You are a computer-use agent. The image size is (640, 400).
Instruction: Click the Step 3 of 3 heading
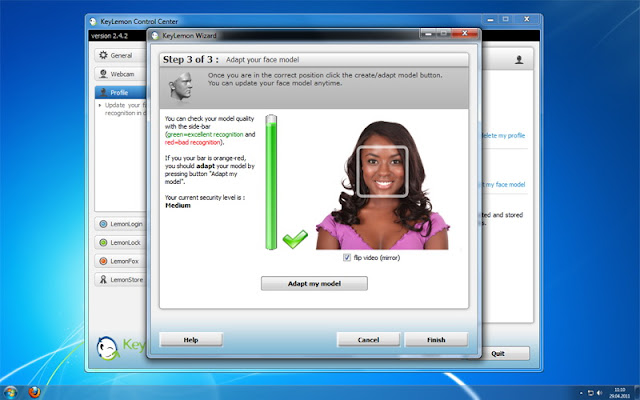[x=190, y=60]
